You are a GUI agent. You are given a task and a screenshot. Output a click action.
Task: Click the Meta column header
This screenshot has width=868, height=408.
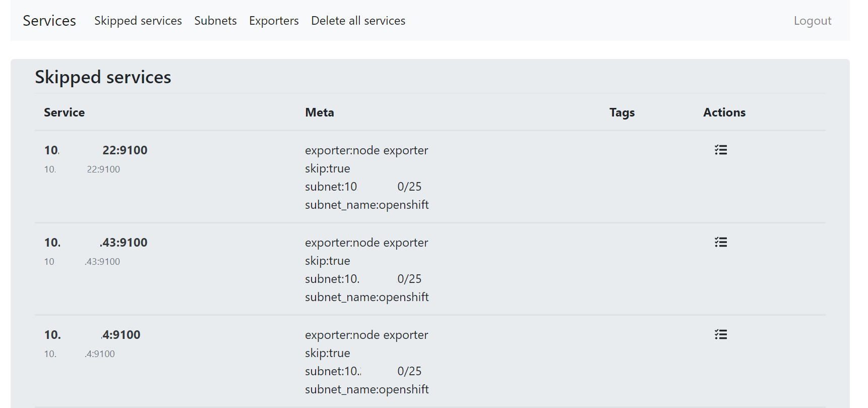320,112
